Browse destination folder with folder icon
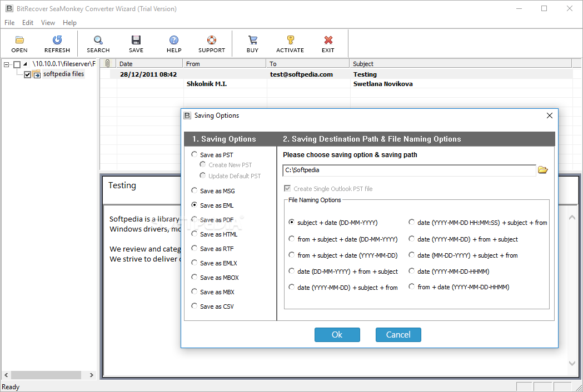 coord(543,170)
